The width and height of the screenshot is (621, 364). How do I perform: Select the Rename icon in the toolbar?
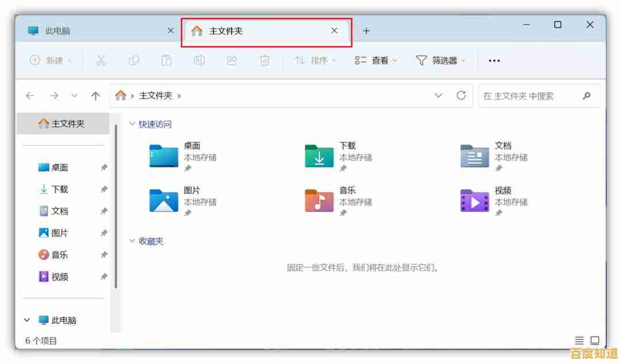click(200, 60)
